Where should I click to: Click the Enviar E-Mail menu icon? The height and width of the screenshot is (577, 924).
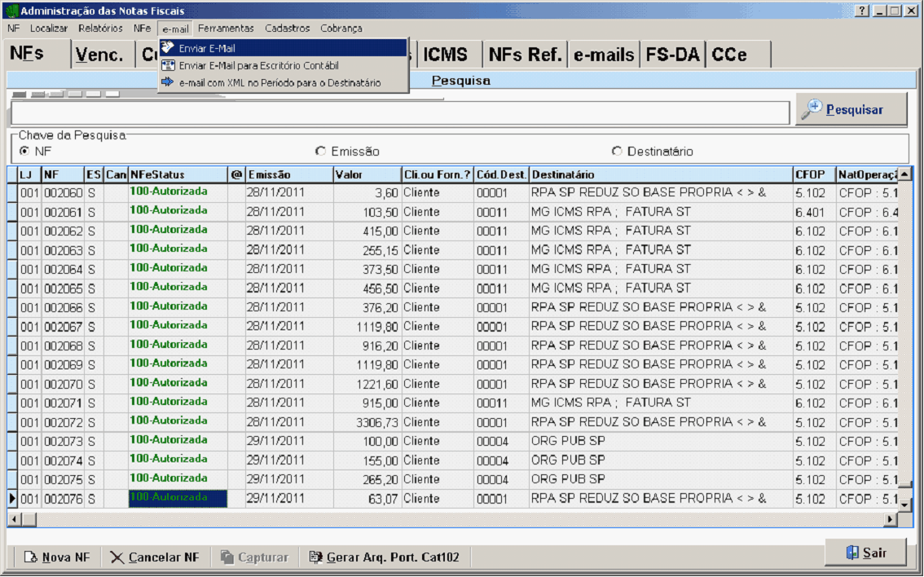(x=169, y=48)
